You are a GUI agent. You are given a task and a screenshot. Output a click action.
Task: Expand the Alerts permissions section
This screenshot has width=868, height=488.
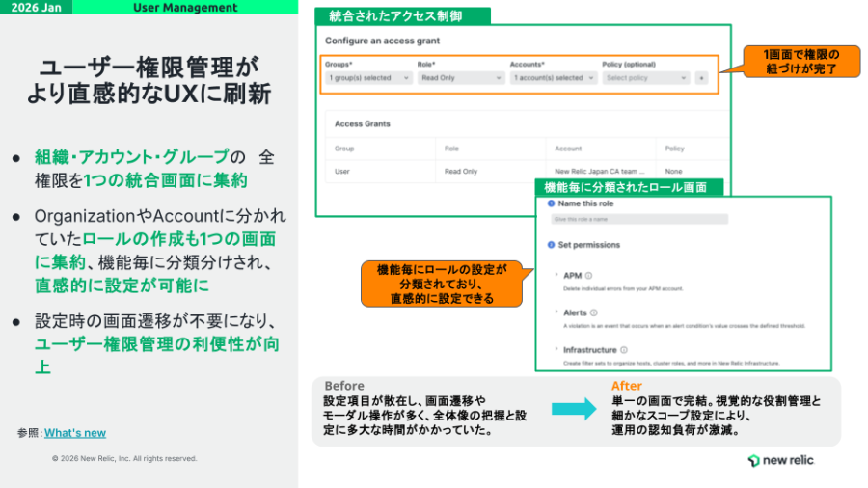[x=556, y=312]
